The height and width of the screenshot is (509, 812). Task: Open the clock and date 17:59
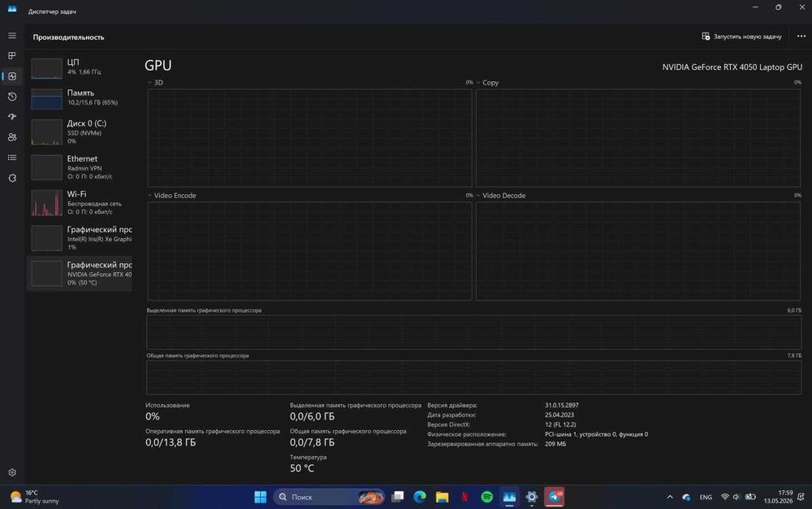tap(778, 497)
